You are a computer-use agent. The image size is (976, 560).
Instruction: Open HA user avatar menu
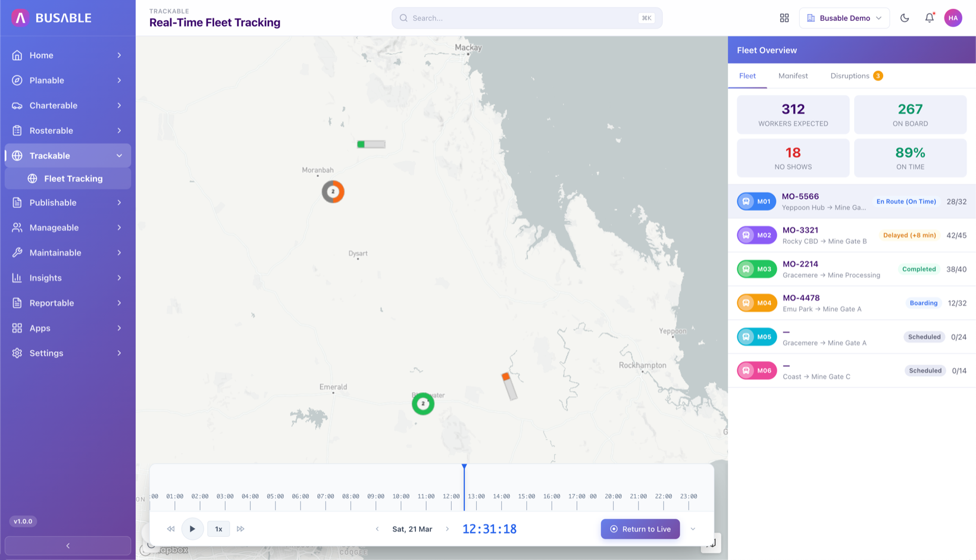953,18
